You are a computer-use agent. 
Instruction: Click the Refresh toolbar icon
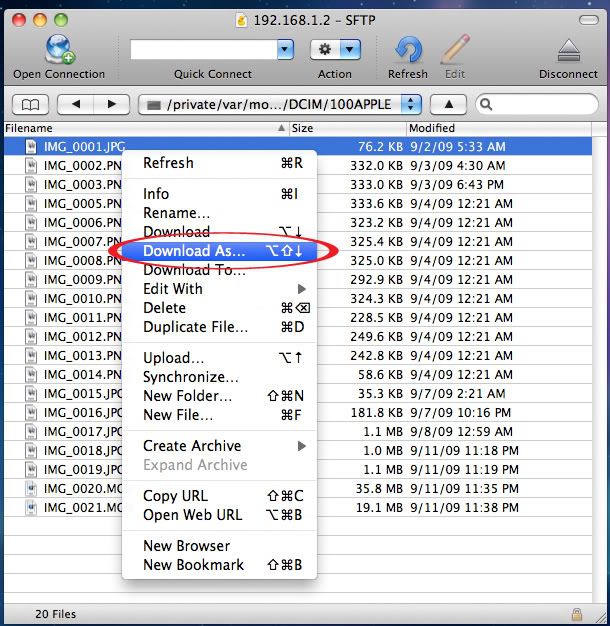click(408, 50)
